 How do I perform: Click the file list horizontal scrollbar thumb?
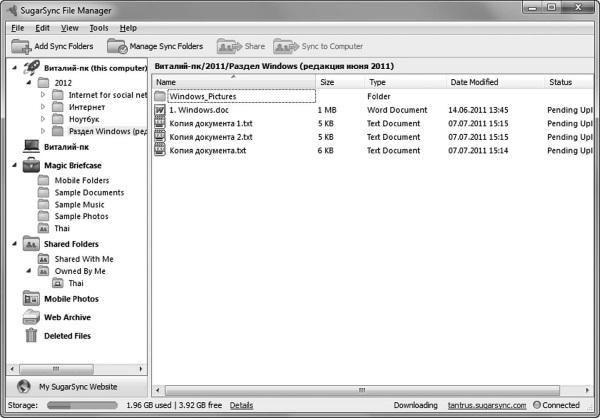pos(362,390)
